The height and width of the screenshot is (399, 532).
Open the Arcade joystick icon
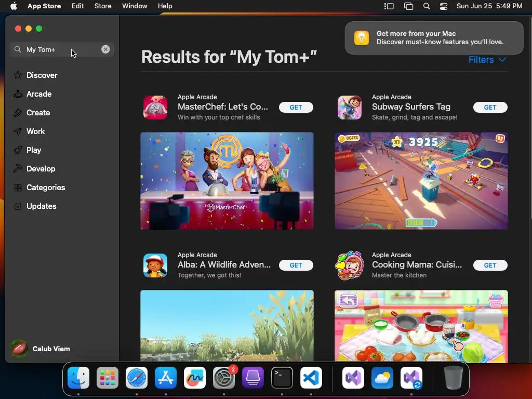(x=18, y=94)
